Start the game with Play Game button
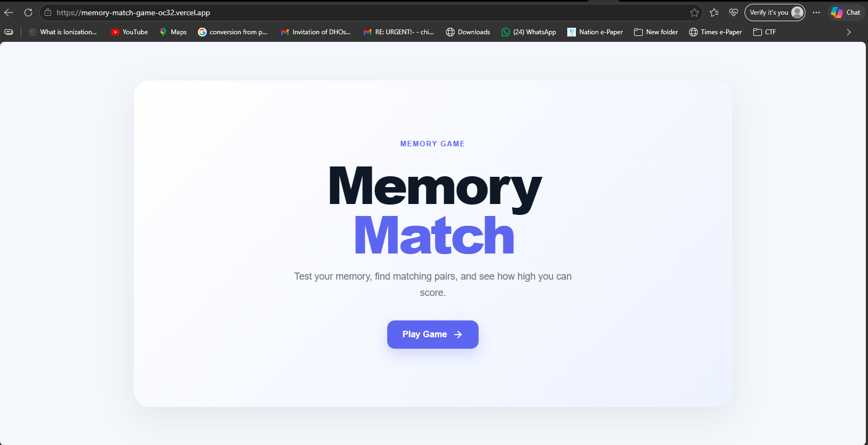 coord(432,335)
